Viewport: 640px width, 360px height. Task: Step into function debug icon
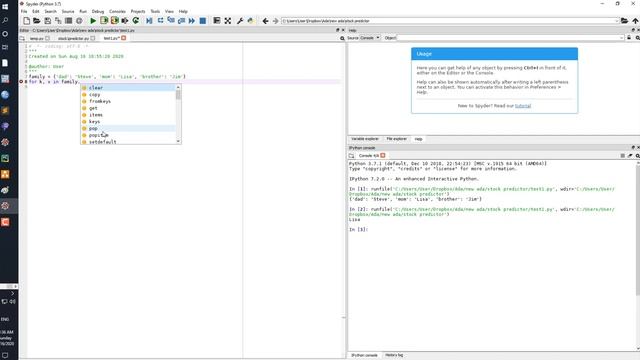pos(171,21)
